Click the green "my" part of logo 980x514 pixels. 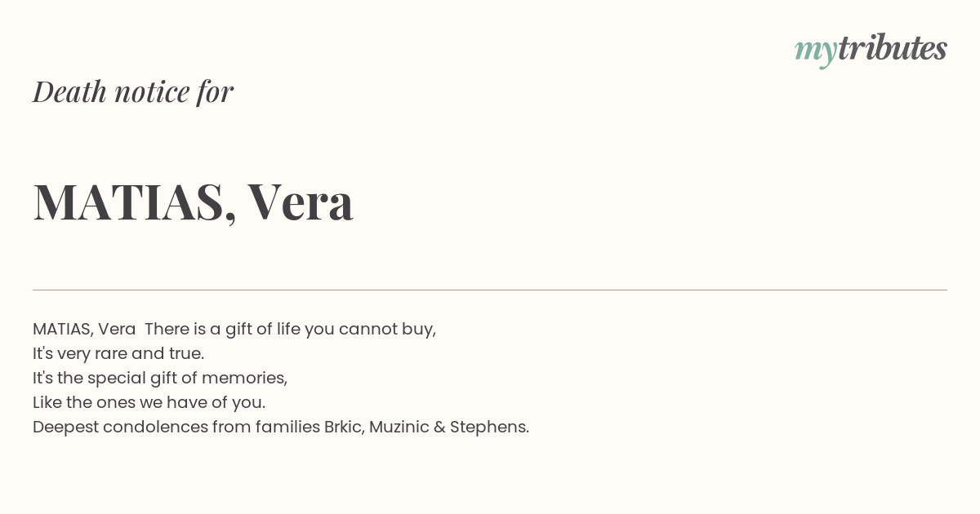tap(815, 53)
